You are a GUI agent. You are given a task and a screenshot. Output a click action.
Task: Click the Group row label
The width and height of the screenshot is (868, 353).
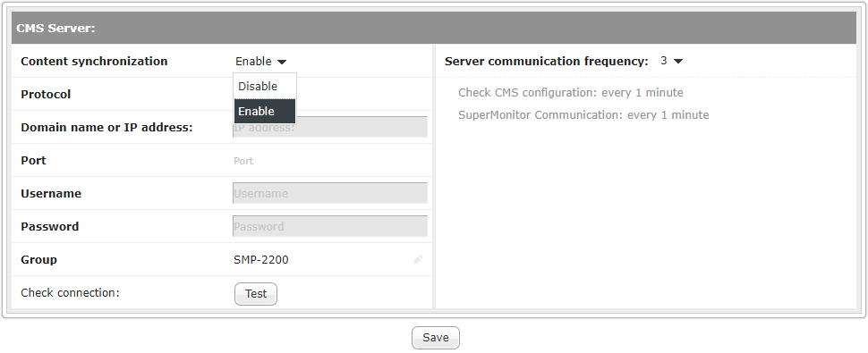(x=38, y=260)
